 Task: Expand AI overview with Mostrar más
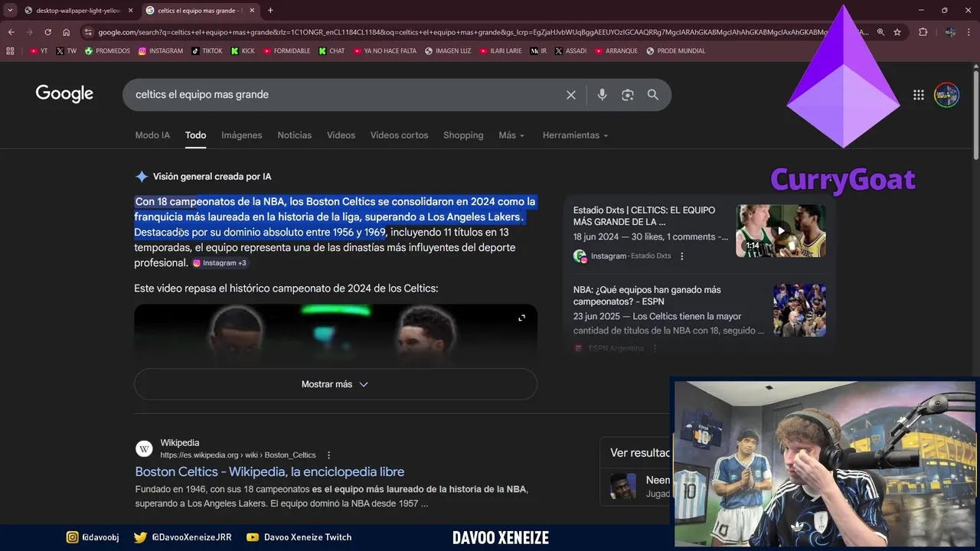click(335, 384)
